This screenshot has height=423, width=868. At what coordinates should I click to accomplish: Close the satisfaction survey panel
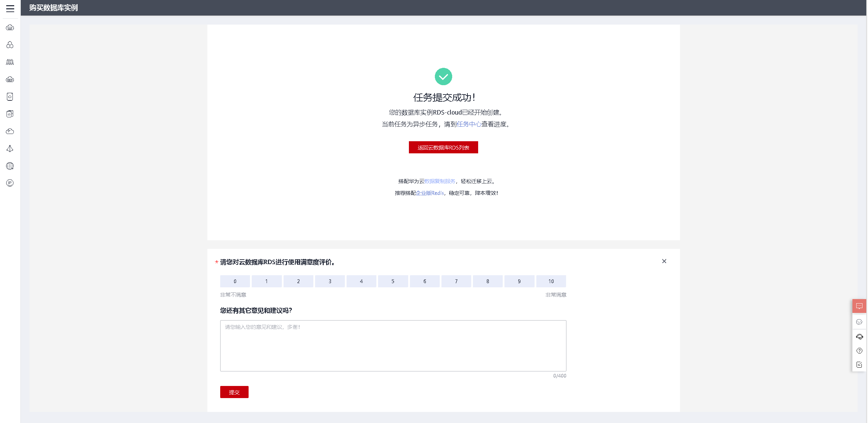[x=664, y=261]
